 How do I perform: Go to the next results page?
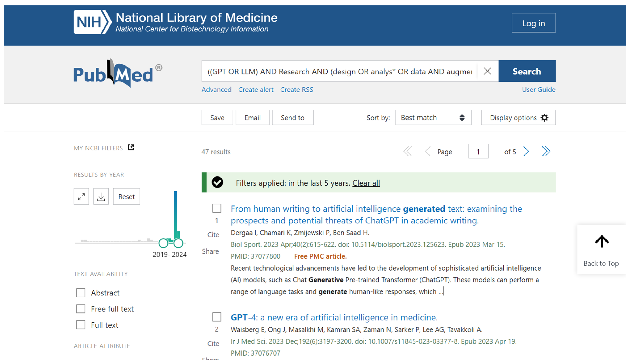pyautogui.click(x=526, y=151)
